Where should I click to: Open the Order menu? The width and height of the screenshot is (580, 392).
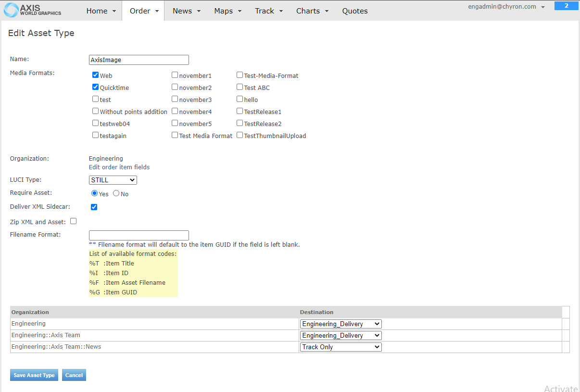(x=144, y=11)
